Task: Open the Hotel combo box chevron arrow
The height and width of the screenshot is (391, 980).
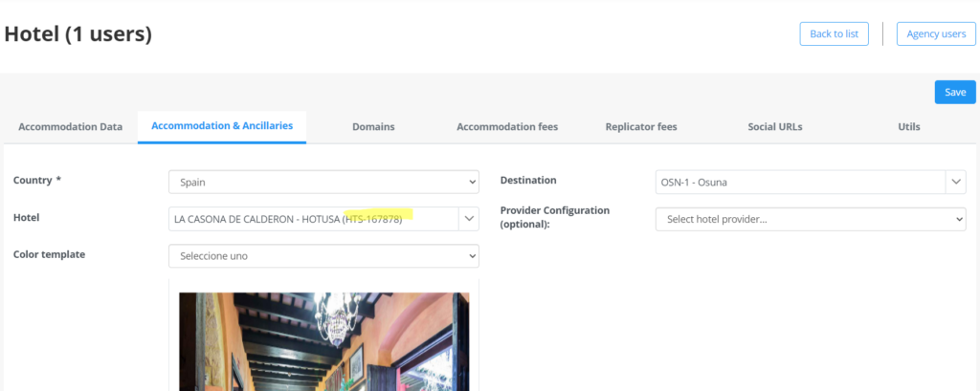Action: point(469,219)
